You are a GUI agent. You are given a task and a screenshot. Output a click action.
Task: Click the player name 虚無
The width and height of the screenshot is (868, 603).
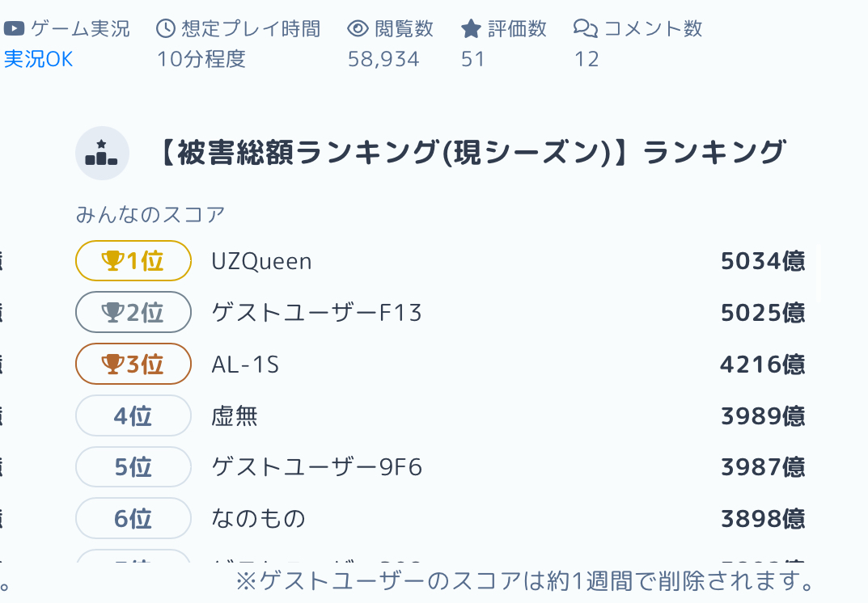click(235, 416)
